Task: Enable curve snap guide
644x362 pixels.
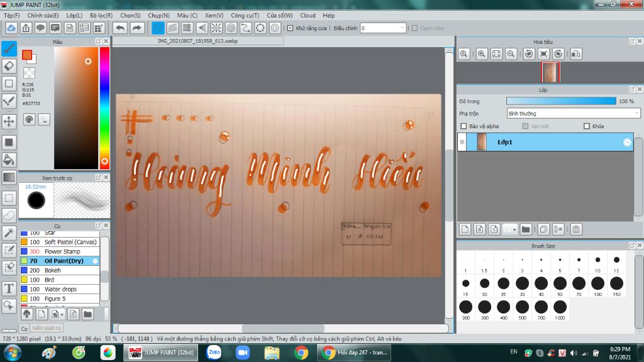Action: coord(246,28)
